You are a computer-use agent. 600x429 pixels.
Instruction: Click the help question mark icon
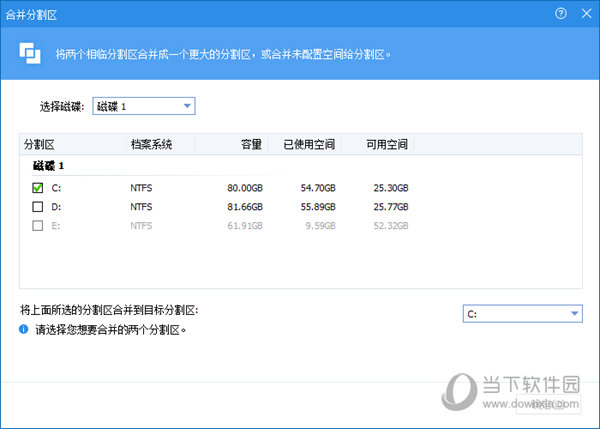coord(561,14)
